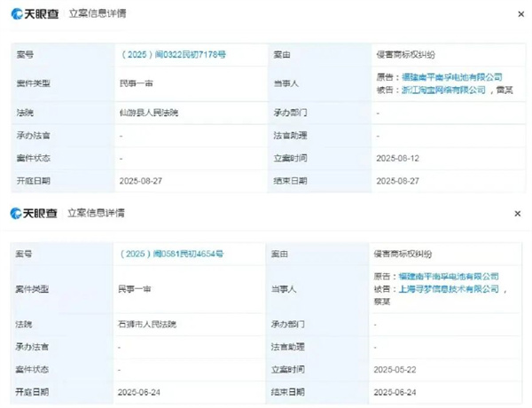Close the lower 立案信息详情 panel
The image size is (532, 408).
pyautogui.click(x=520, y=214)
